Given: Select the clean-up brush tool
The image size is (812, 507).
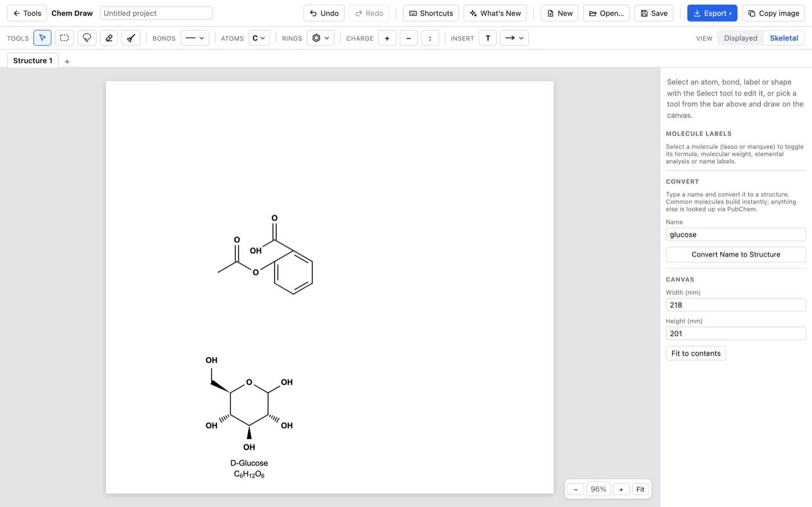Looking at the screenshot, I should [131, 38].
